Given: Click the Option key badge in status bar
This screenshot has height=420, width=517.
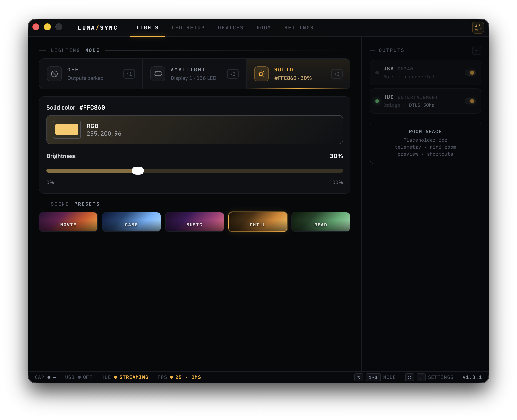Looking at the screenshot, I should click(359, 377).
